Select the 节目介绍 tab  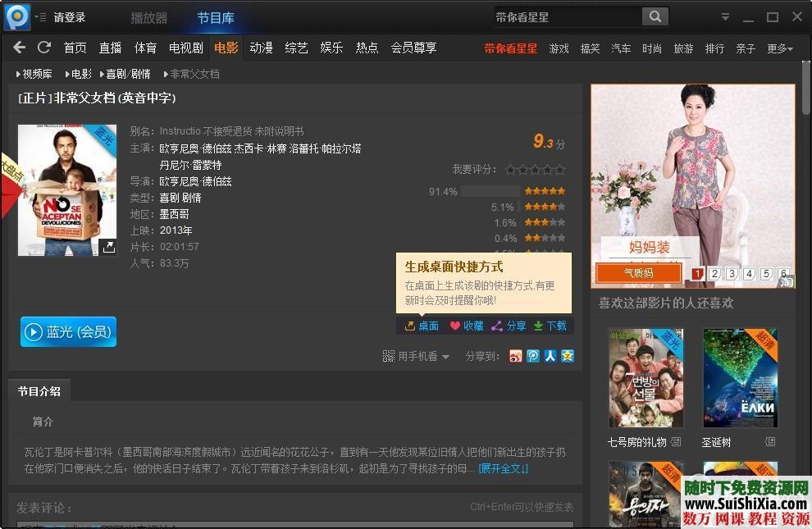pyautogui.click(x=39, y=391)
